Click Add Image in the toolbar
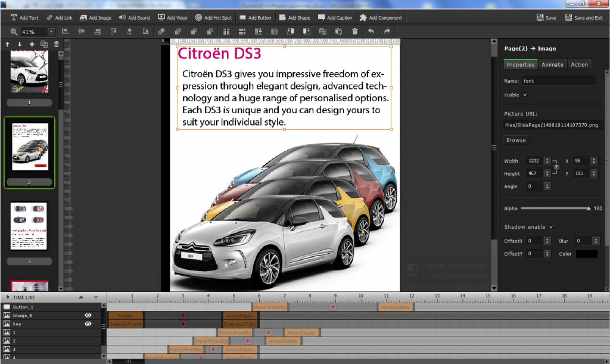 pyautogui.click(x=96, y=17)
